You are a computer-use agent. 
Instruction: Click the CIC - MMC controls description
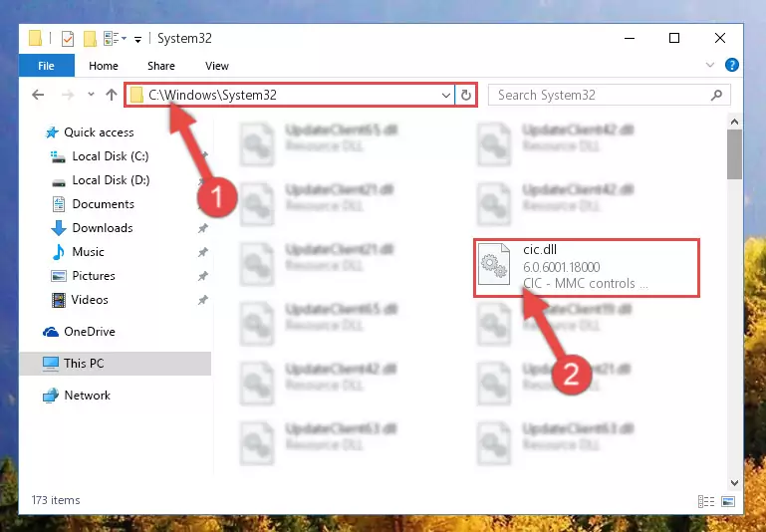point(586,283)
